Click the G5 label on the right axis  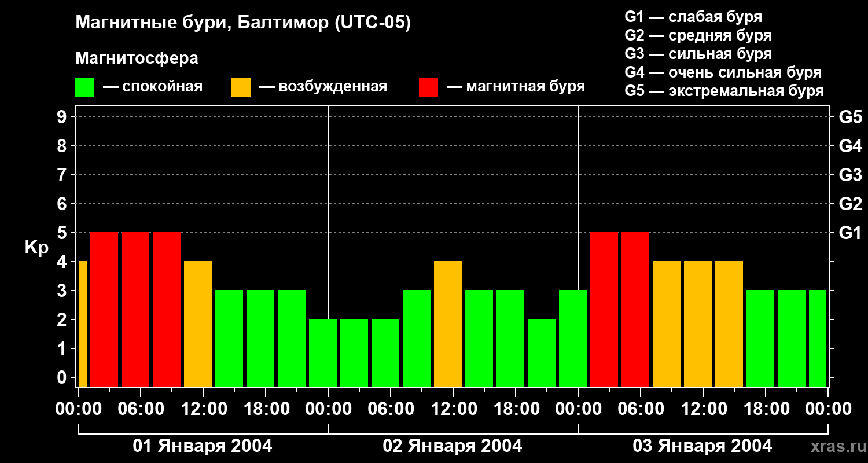tap(850, 117)
